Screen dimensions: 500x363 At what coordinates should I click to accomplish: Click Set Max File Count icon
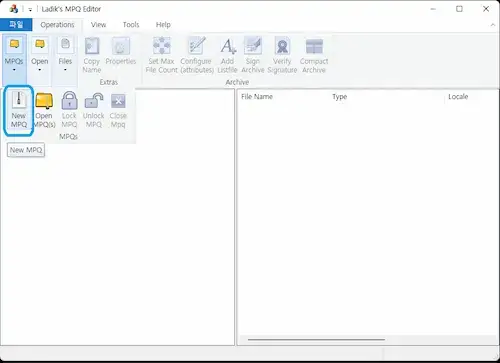162,46
